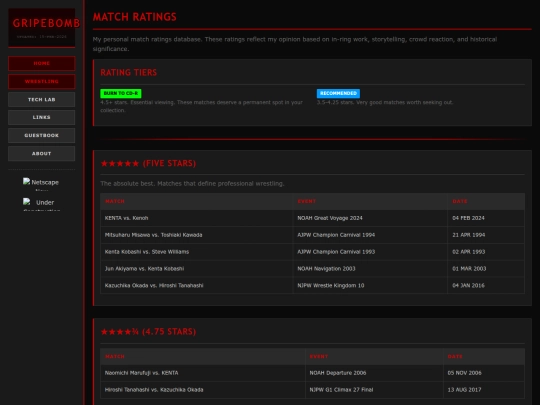This screenshot has height=405, width=540.
Task: Select Kazuchika Okada vs. Hiroshi Tanahashi in five-star table
Action: [154, 285]
